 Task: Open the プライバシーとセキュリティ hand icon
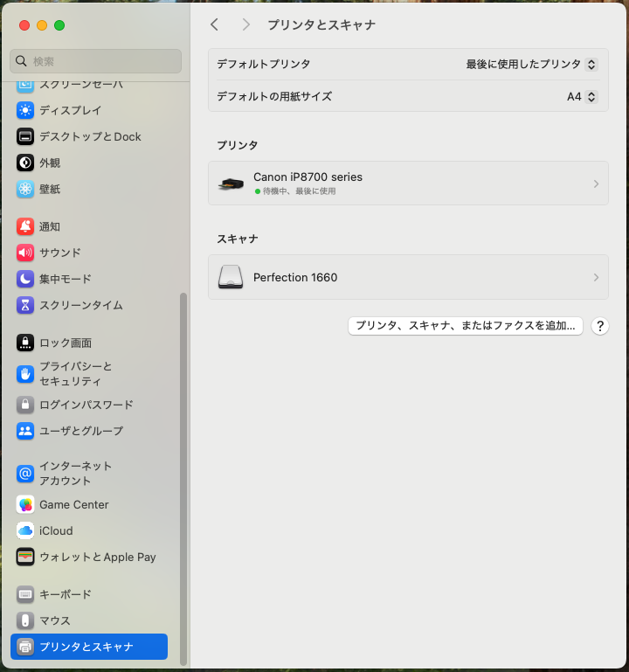click(25, 374)
